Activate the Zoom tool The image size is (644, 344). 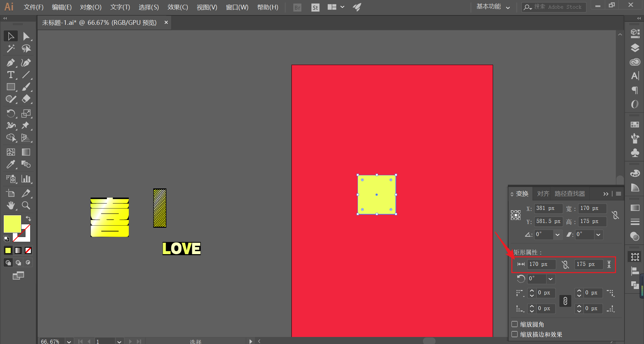[26, 205]
